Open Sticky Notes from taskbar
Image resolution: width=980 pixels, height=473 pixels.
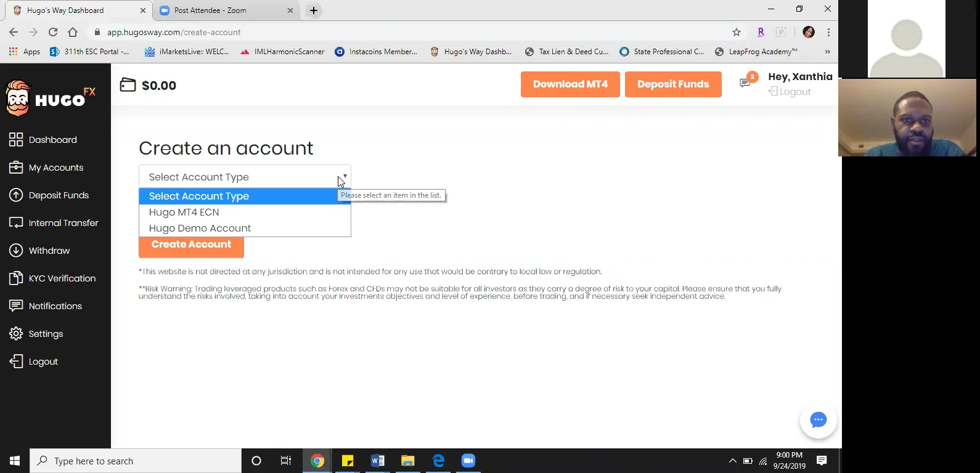[348, 461]
